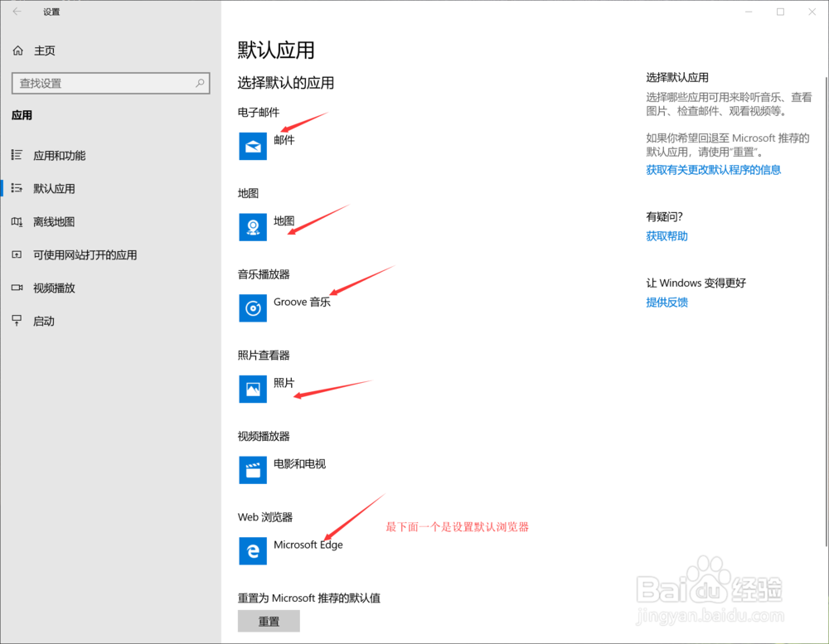Click the 选择默认的应用 subheading

(285, 83)
